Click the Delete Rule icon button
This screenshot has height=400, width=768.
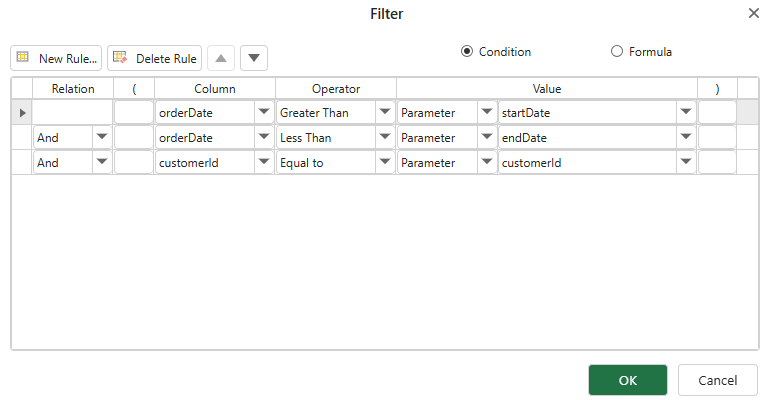[x=155, y=58]
